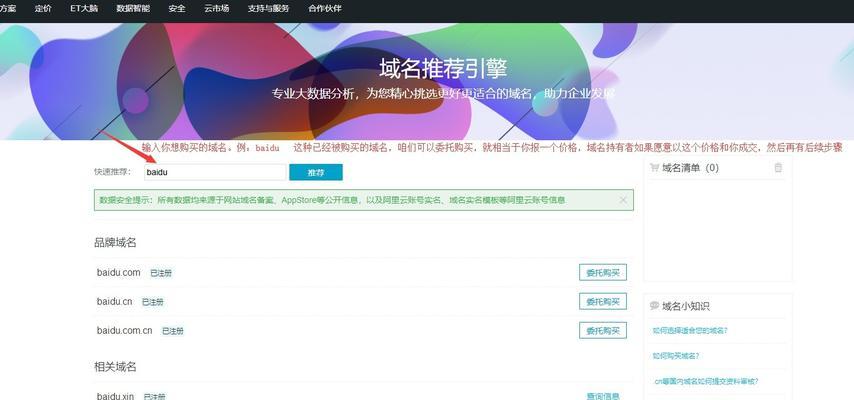854x400 pixels.
Task: Open the 定价 menu item
Action: (43, 9)
